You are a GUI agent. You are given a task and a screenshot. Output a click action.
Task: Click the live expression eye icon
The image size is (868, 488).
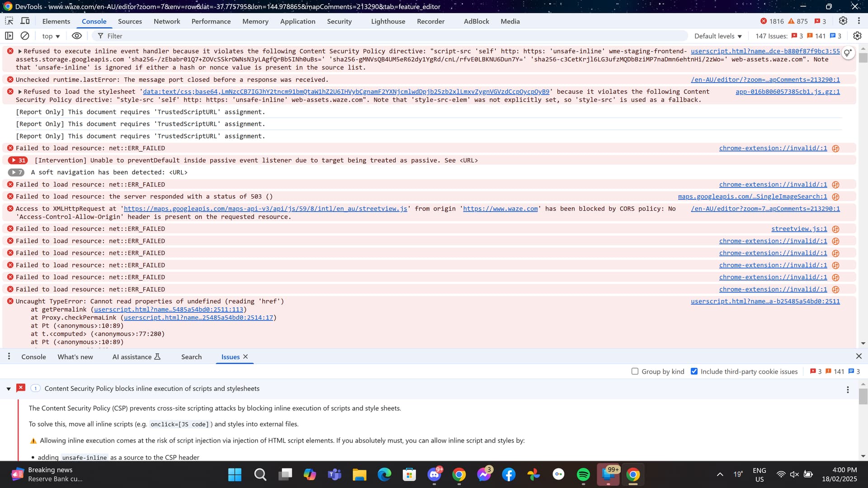(77, 36)
